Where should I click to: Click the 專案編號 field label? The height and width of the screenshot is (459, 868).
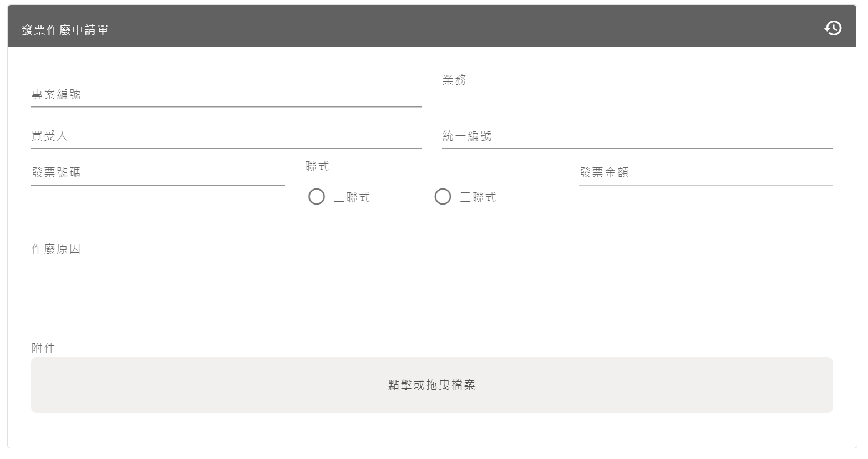(57, 94)
